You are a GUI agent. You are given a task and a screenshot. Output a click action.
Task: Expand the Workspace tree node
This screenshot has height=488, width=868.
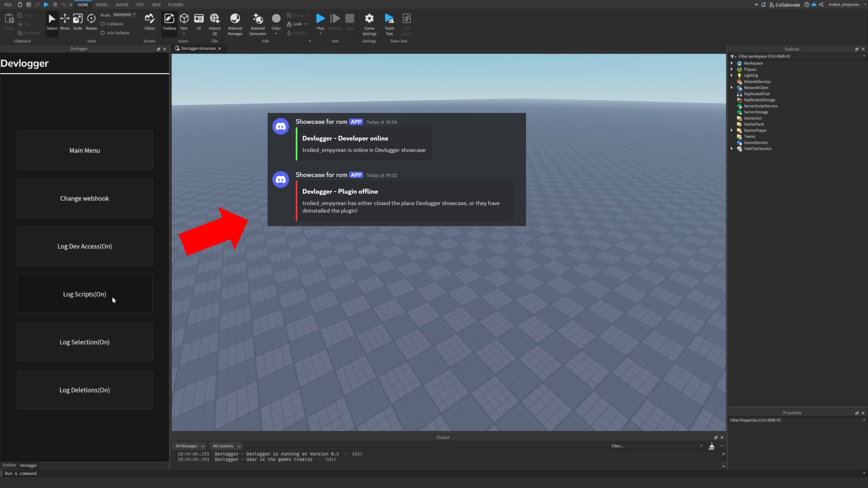(x=732, y=63)
